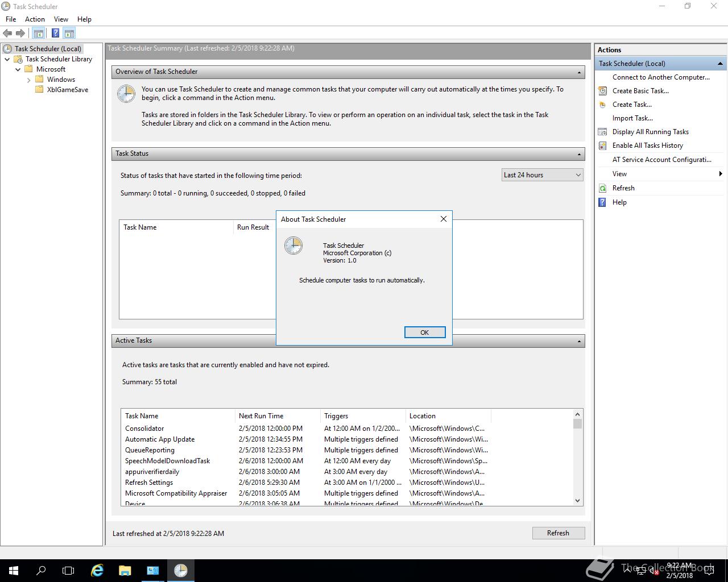Open File Explorer from taskbar
728x582 pixels.
click(125, 571)
